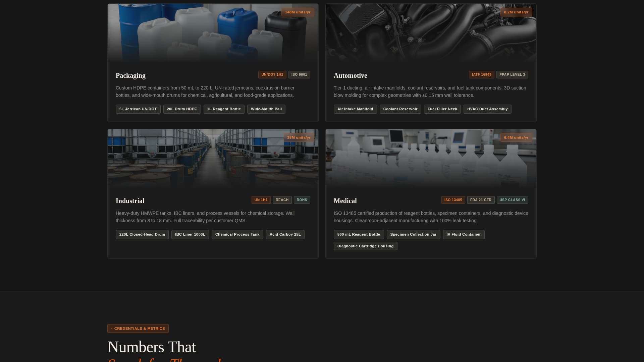This screenshot has width=644, height=362.
Task: Click the 20L Drum HDPE tag
Action: [182, 109]
